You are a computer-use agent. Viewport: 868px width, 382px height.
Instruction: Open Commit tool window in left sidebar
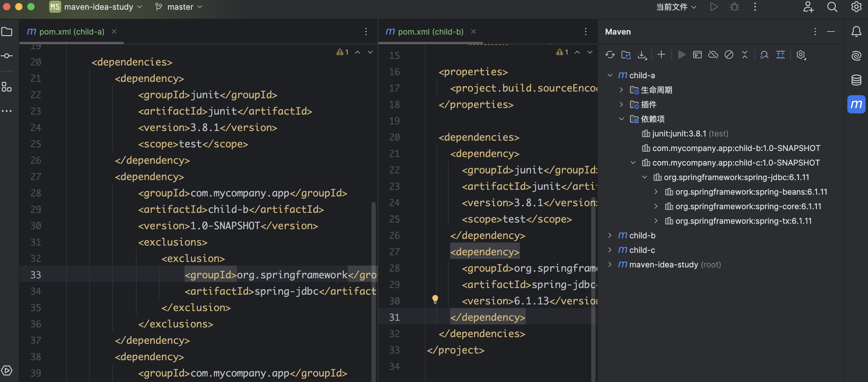tap(7, 56)
